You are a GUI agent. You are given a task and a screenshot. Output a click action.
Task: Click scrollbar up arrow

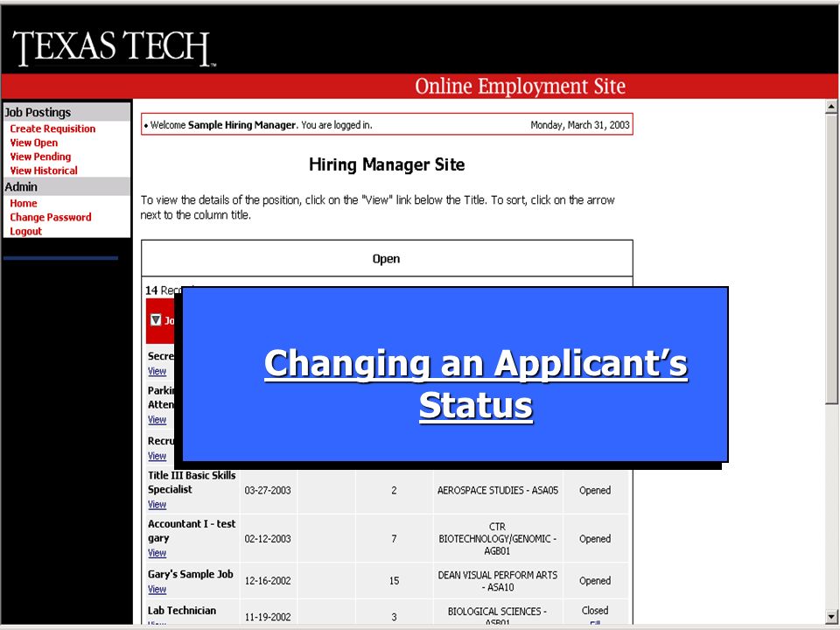[831, 107]
